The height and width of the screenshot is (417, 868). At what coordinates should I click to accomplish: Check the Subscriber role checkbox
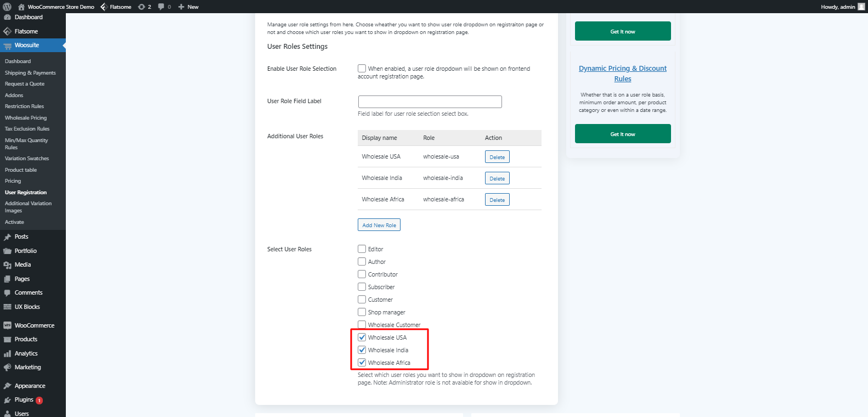(x=362, y=287)
